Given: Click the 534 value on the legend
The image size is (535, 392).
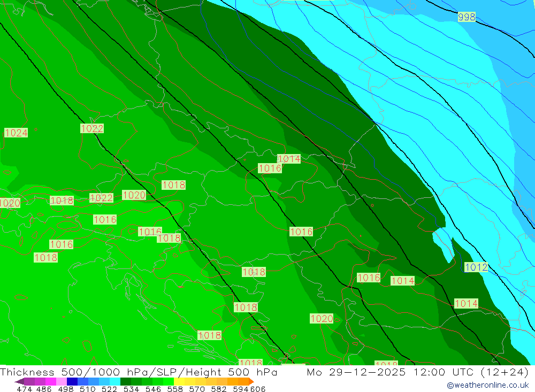Looking at the screenshot, I should click(131, 389).
